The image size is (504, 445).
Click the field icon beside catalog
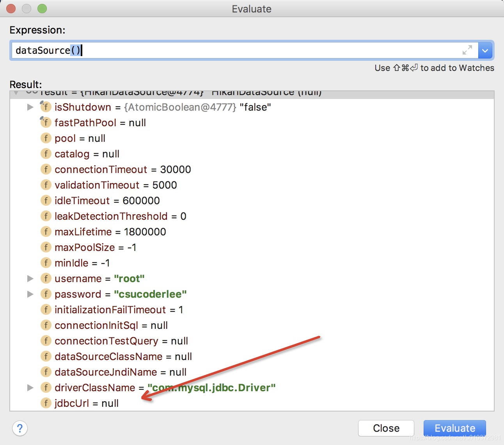[x=46, y=154]
